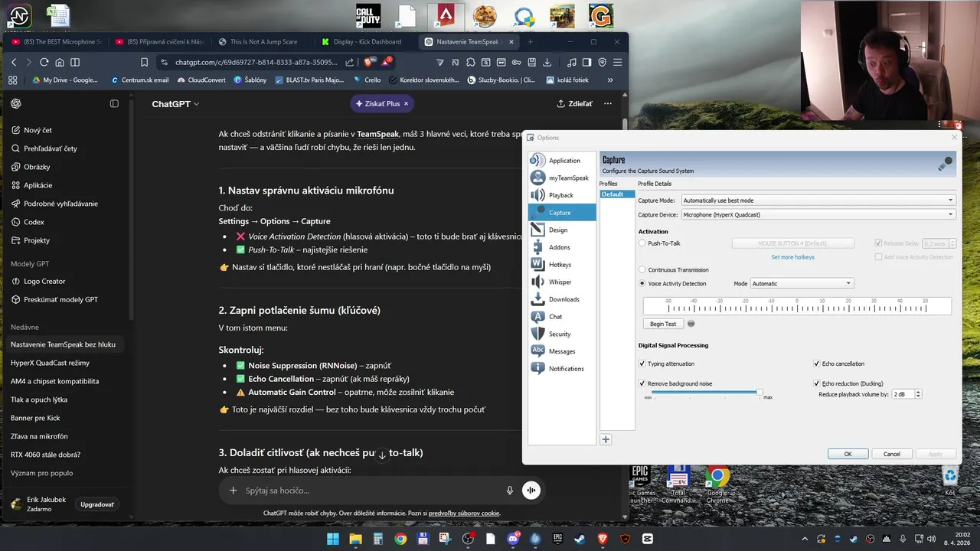The image size is (980, 551).
Task: Start ChatGPT voice mode button
Action: point(531,491)
